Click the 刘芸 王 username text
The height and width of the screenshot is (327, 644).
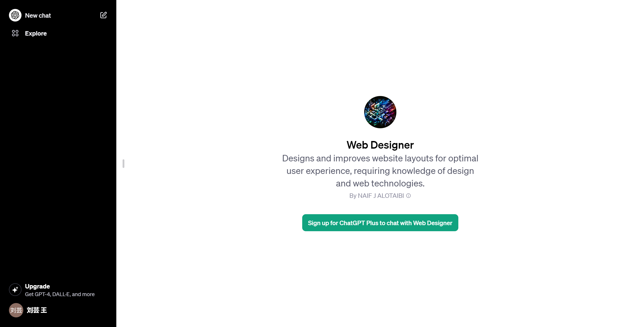point(37,310)
